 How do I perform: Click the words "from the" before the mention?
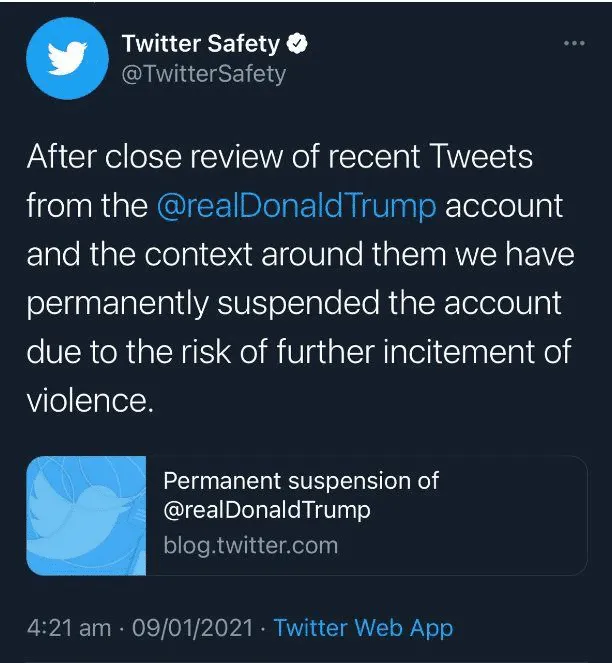point(87,206)
